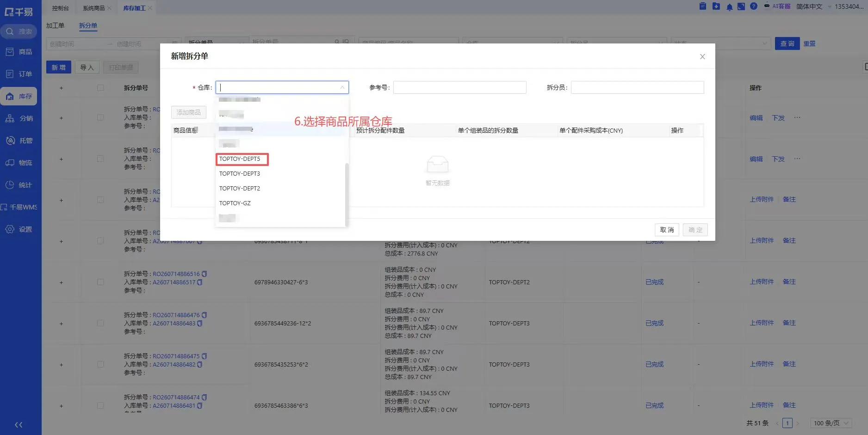
Task: Switch to the 拆分单 sub-tab
Action: (88, 25)
